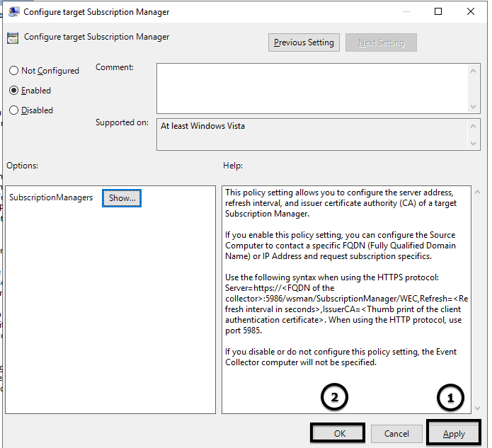Click the title bar application icon
The image size is (492, 448).
coord(14,12)
